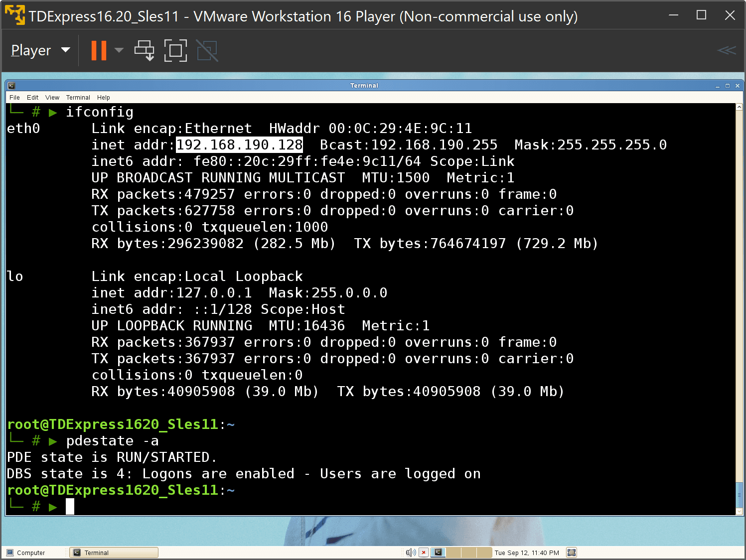Click the 'TX packets:627758' text
The image size is (746, 560).
163,211
